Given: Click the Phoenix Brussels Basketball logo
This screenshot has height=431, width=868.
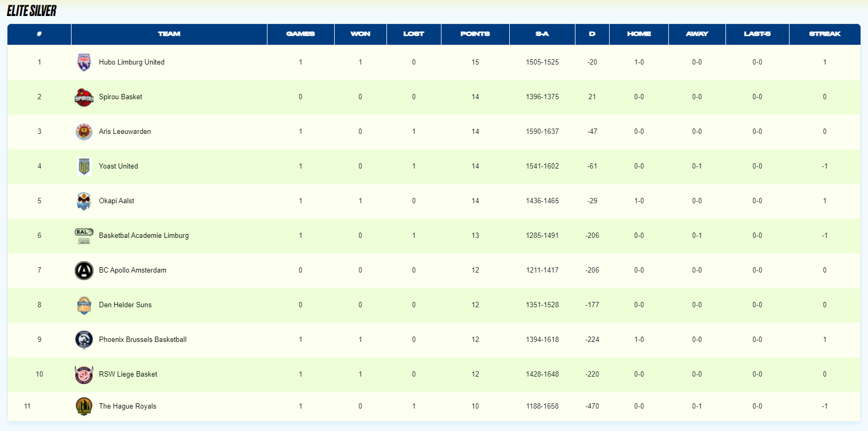Looking at the screenshot, I should (x=84, y=340).
